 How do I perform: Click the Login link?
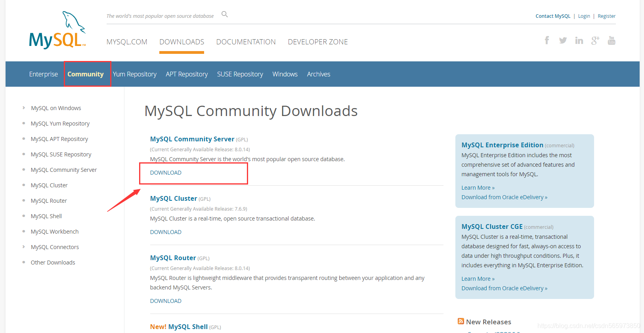(584, 16)
